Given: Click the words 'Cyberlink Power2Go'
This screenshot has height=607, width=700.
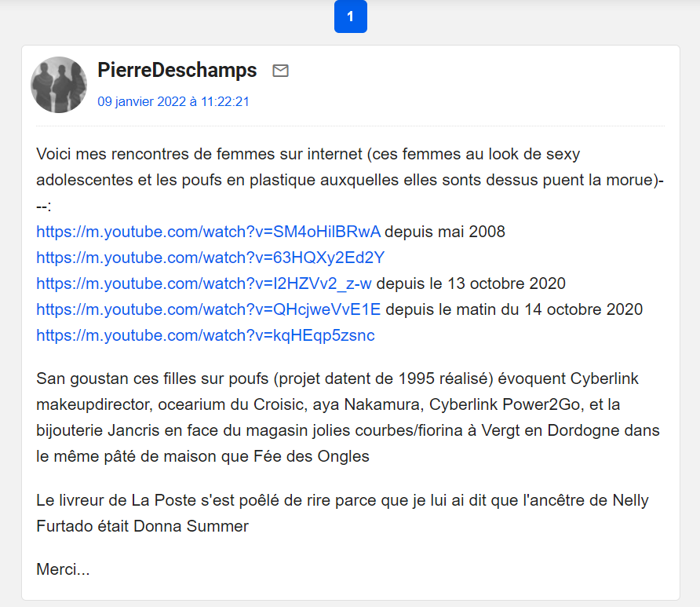Looking at the screenshot, I should [505, 404].
